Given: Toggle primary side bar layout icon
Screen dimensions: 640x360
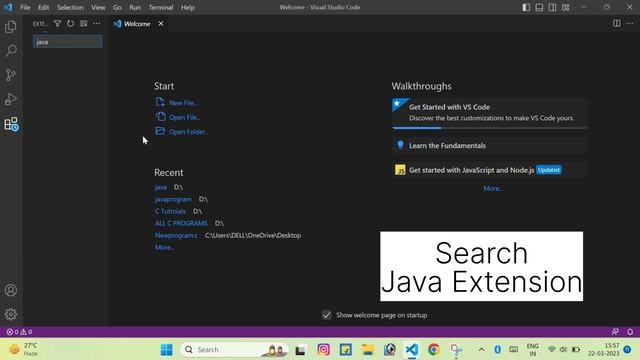Looking at the screenshot, I should [x=526, y=7].
